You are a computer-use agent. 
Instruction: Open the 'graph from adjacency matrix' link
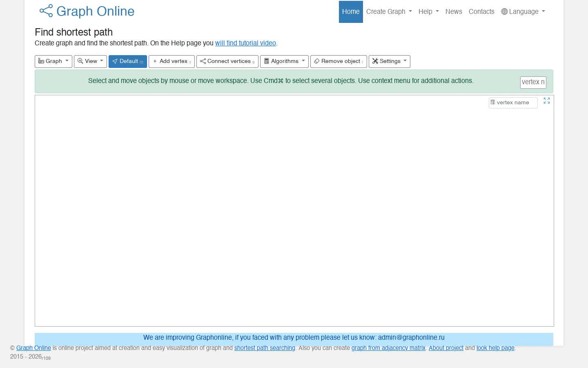(388, 348)
